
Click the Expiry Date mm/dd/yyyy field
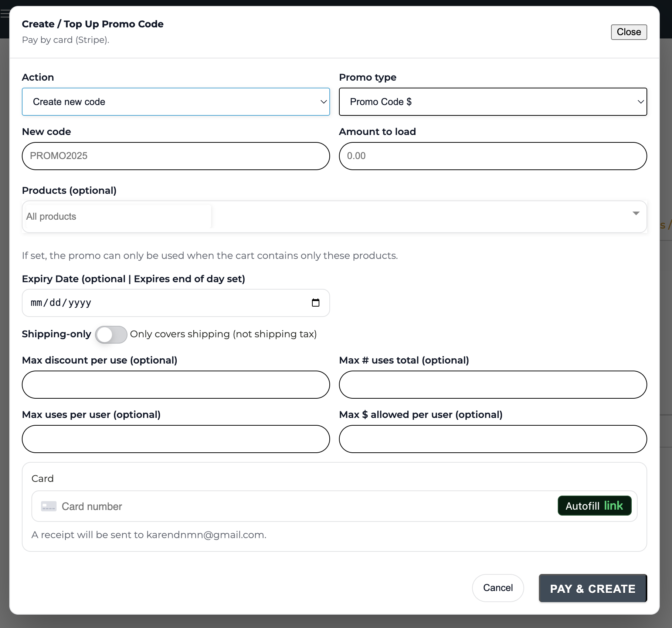pyautogui.click(x=148, y=303)
